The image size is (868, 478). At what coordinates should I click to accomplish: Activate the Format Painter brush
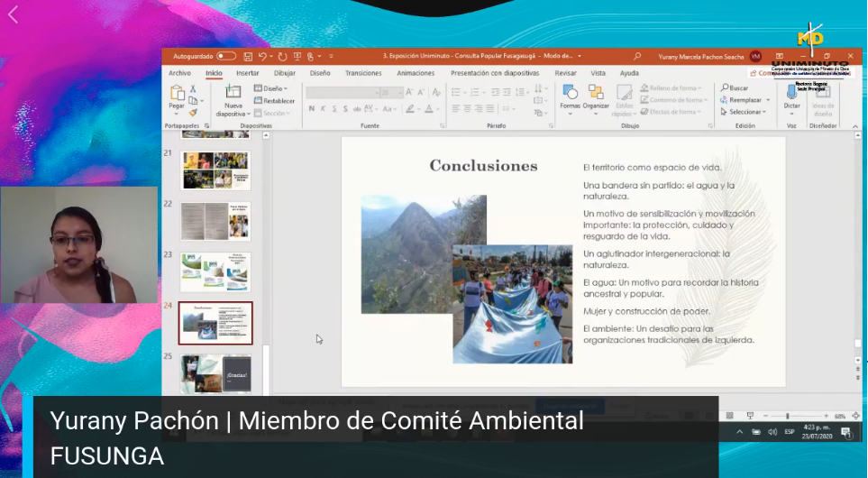click(x=193, y=113)
